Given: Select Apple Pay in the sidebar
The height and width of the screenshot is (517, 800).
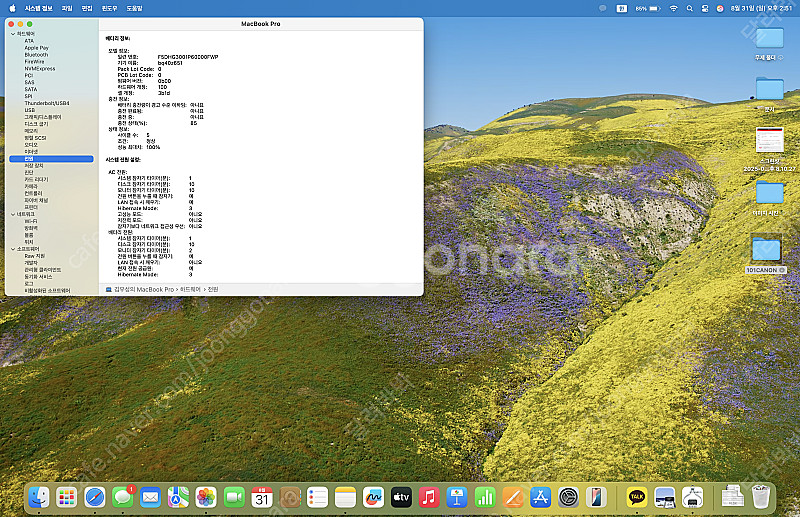Looking at the screenshot, I should coord(37,47).
